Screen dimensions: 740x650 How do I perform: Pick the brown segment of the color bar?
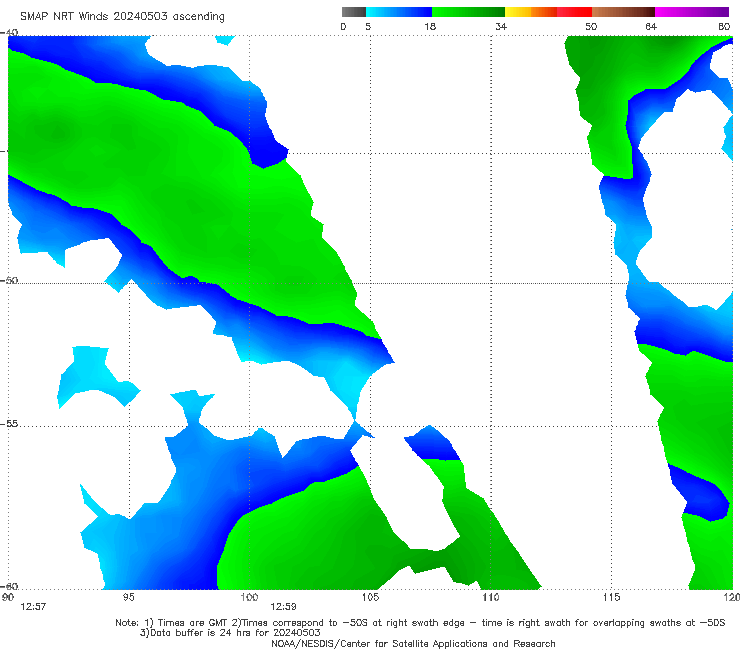click(623, 12)
